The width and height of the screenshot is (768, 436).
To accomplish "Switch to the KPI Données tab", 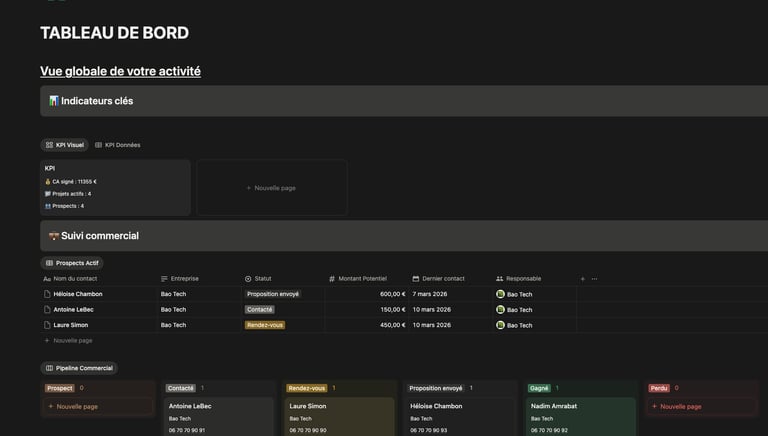I will point(118,145).
